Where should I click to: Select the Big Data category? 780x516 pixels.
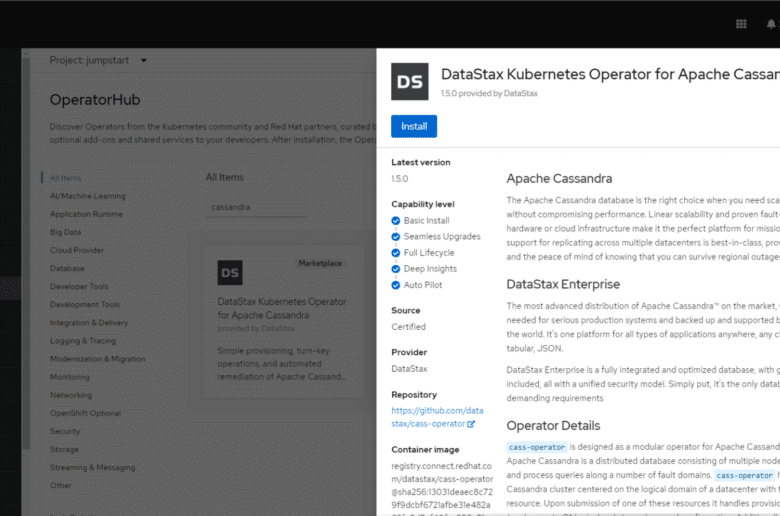pos(65,232)
